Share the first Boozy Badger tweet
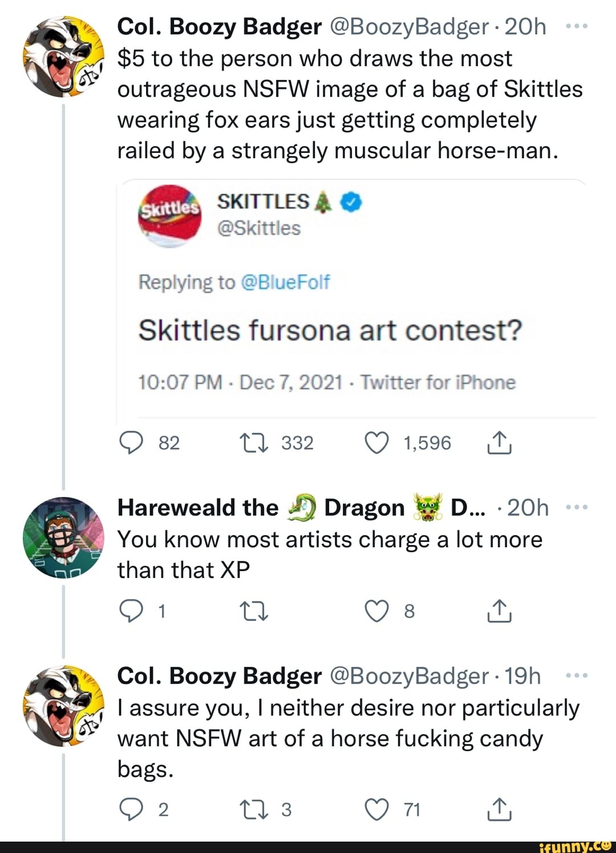The width and height of the screenshot is (616, 853). tap(499, 443)
